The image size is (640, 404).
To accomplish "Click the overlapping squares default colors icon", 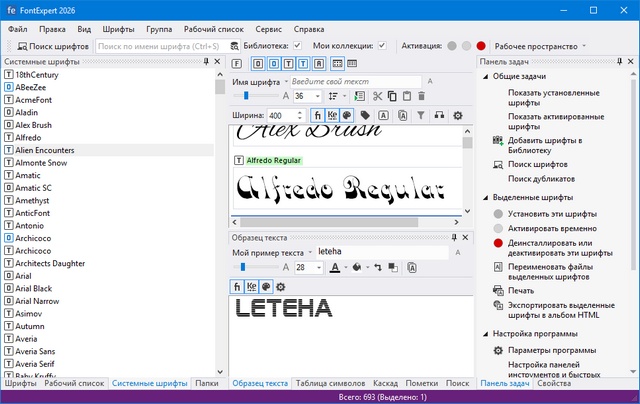I will pos(393,268).
